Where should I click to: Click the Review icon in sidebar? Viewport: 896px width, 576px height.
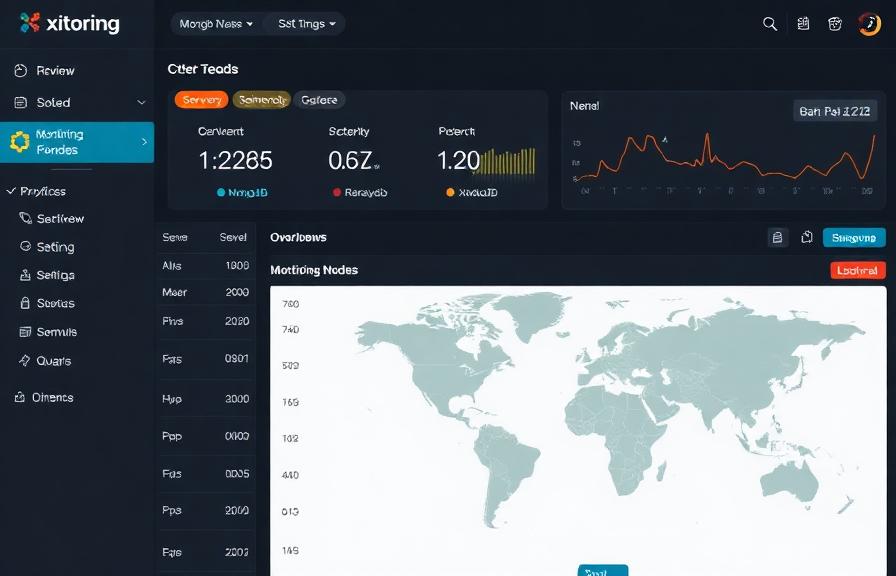pyautogui.click(x=22, y=70)
